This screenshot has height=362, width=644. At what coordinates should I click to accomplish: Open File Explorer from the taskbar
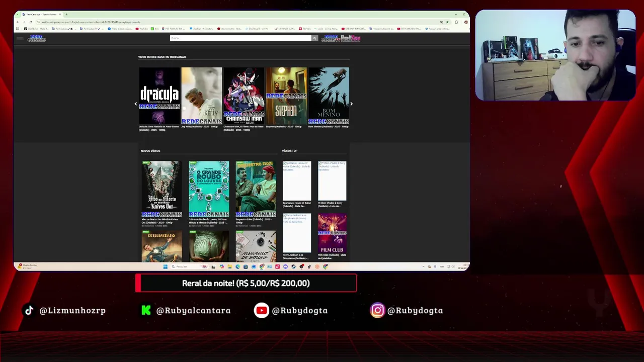click(x=229, y=266)
